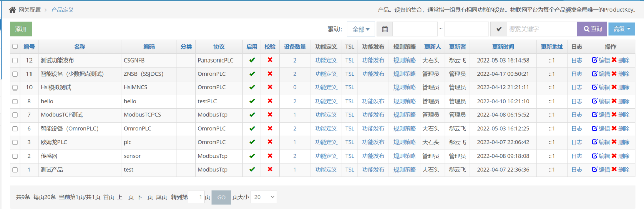Click edit icon for 传感器 row

595,156
